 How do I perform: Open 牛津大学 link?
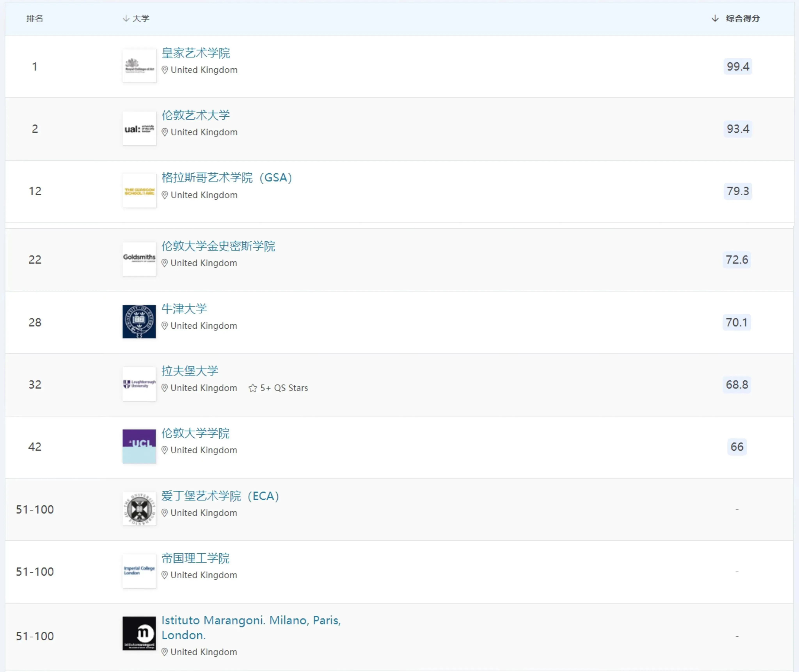184,309
